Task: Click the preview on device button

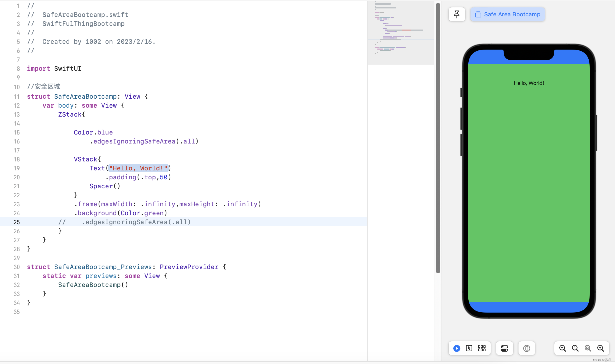Action: click(527, 348)
